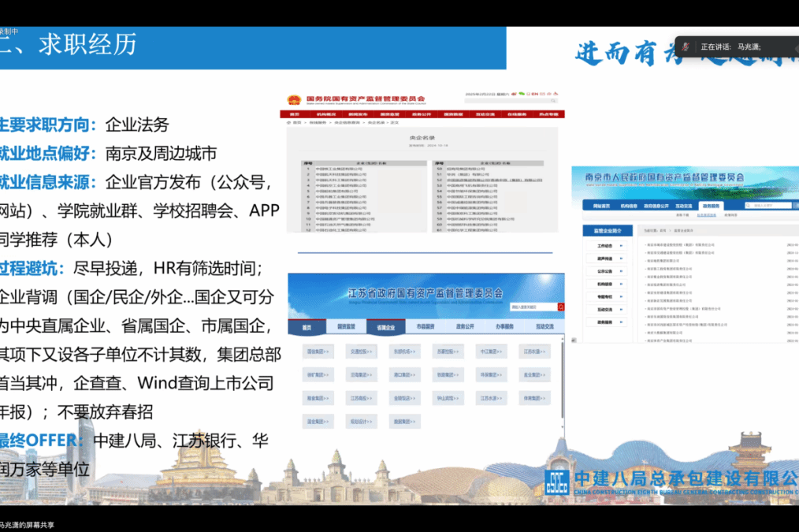Switch to 国资监管 tab on Jiangsu site
Screen dimensions: 799x532
pos(347,326)
